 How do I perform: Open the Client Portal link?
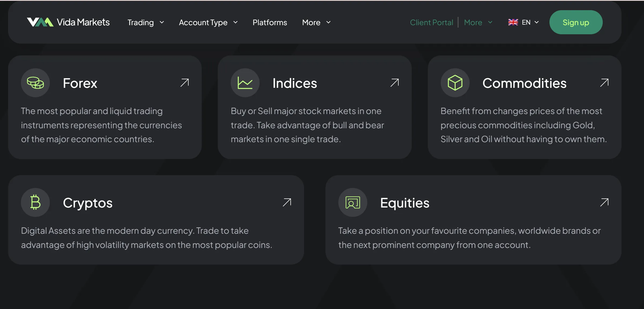pyautogui.click(x=432, y=22)
